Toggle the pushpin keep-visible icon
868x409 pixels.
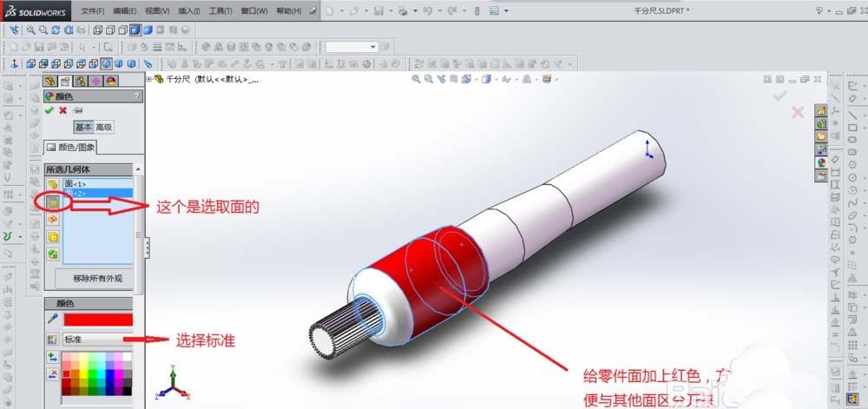77,110
